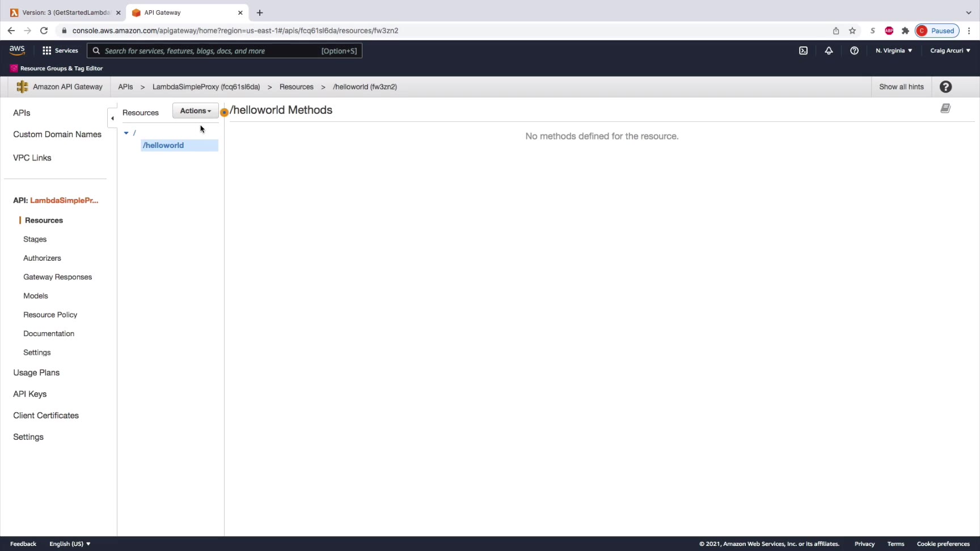Screen dimensions: 980x551
Task: Click /helloworld (fw3zn2) breadcrumb
Action: (x=365, y=87)
